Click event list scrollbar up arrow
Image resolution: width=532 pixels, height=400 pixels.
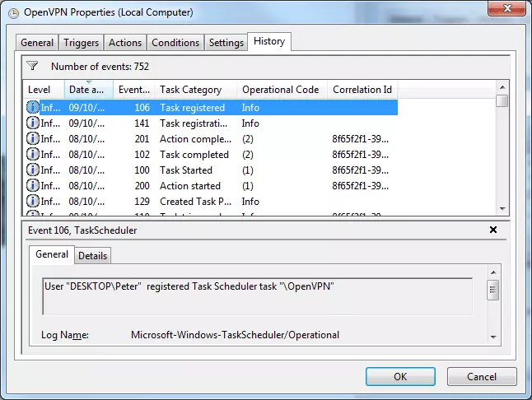coord(502,87)
